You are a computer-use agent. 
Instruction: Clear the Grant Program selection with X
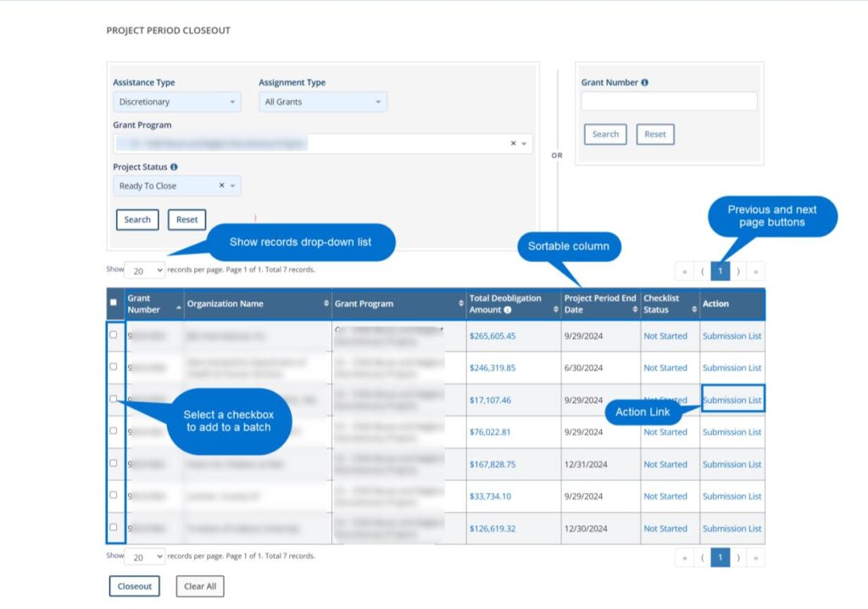coord(513,144)
